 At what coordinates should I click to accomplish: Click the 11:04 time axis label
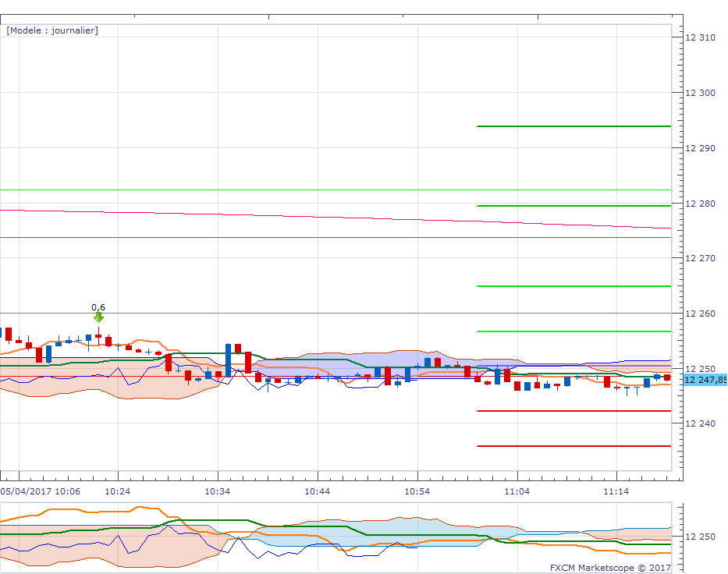[x=517, y=491]
